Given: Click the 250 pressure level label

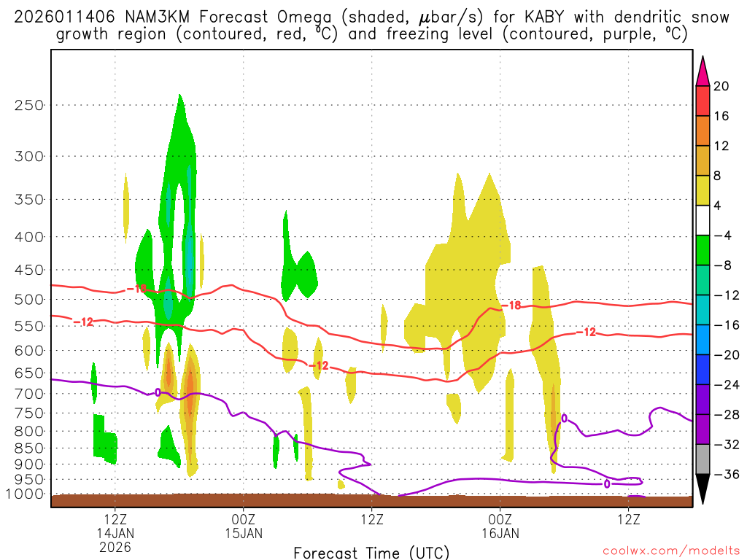Looking at the screenshot, I should click(x=29, y=105).
